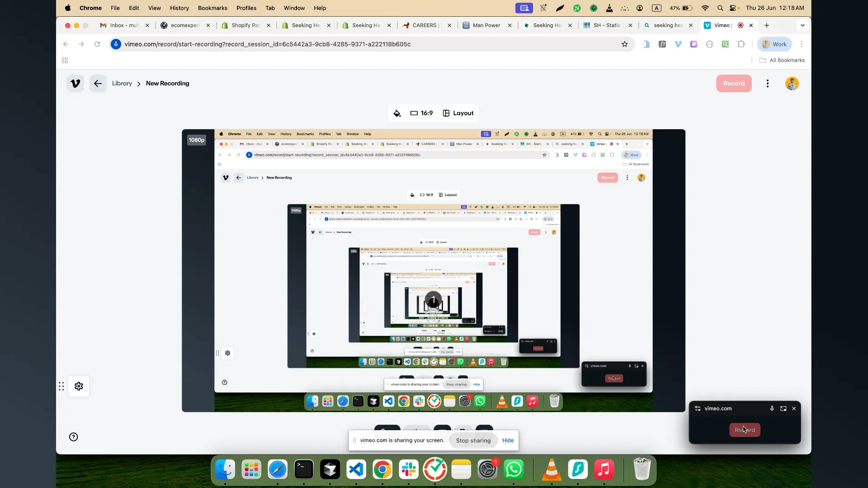The width and height of the screenshot is (868, 488).
Task: Open the Bookmarks menu
Action: click(x=212, y=8)
